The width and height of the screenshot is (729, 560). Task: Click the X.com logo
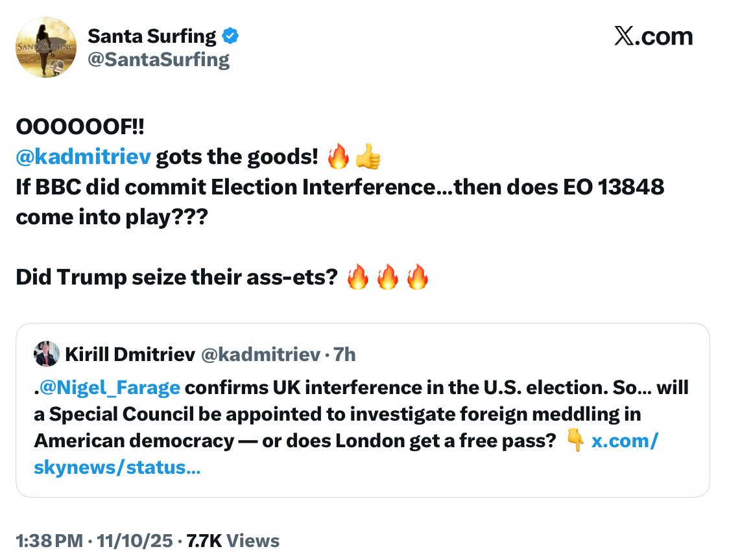point(653,36)
